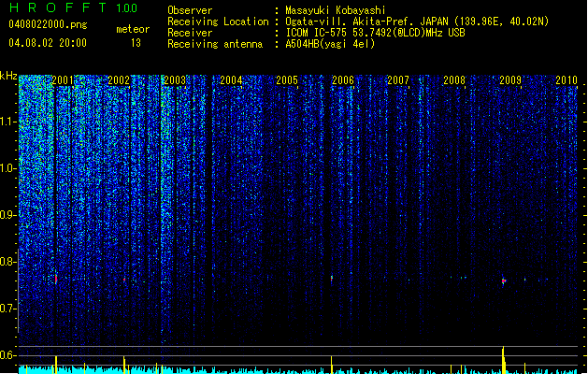Click the kHz axis unit label

point(8,76)
